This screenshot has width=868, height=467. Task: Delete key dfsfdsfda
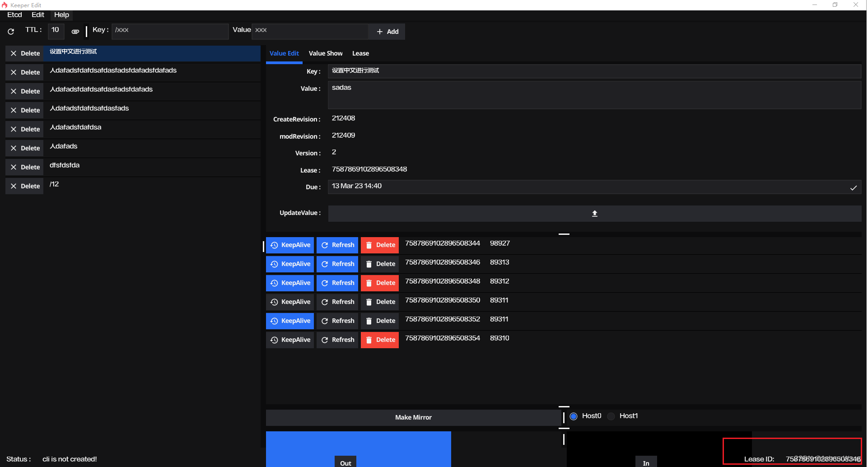pyautogui.click(x=24, y=167)
